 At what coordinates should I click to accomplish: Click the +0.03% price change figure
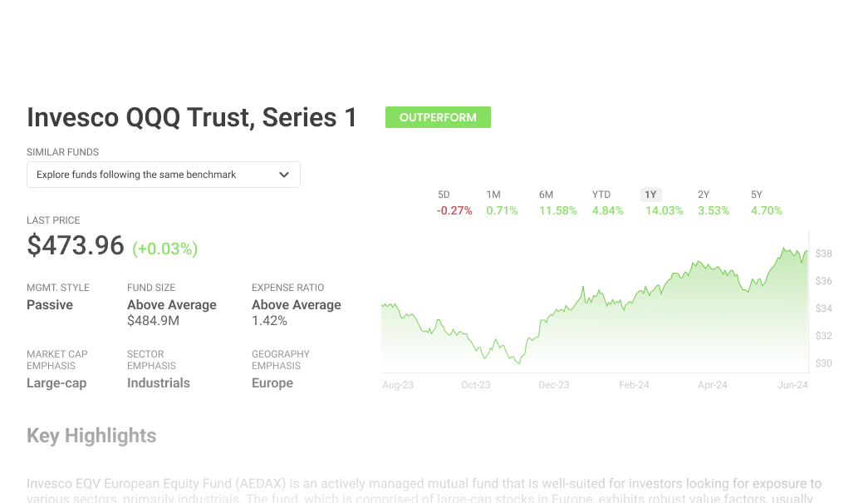[x=165, y=249]
